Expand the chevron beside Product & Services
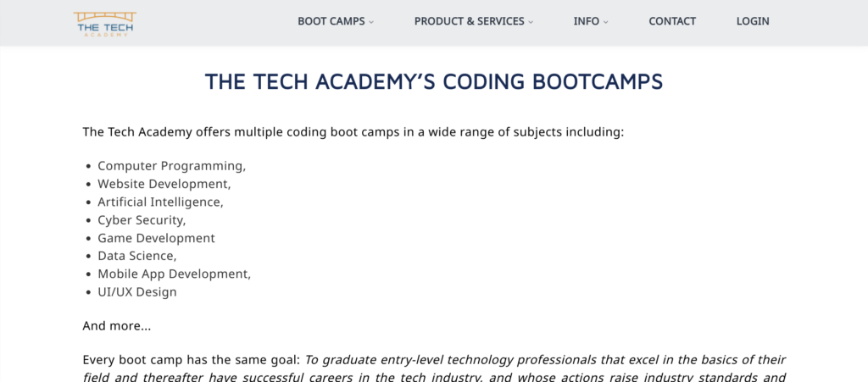The width and height of the screenshot is (868, 382). click(531, 22)
